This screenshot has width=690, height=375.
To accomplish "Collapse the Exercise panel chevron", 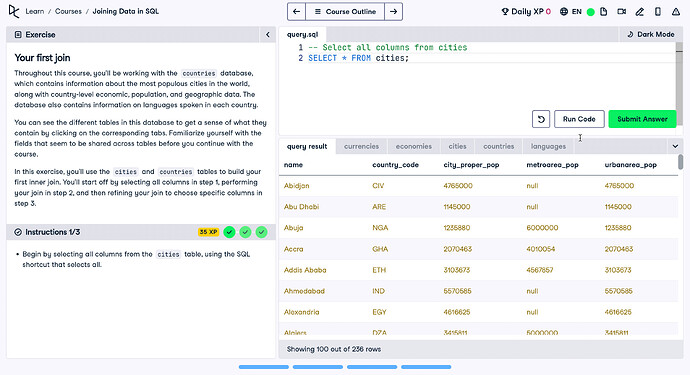I will pyautogui.click(x=268, y=34).
